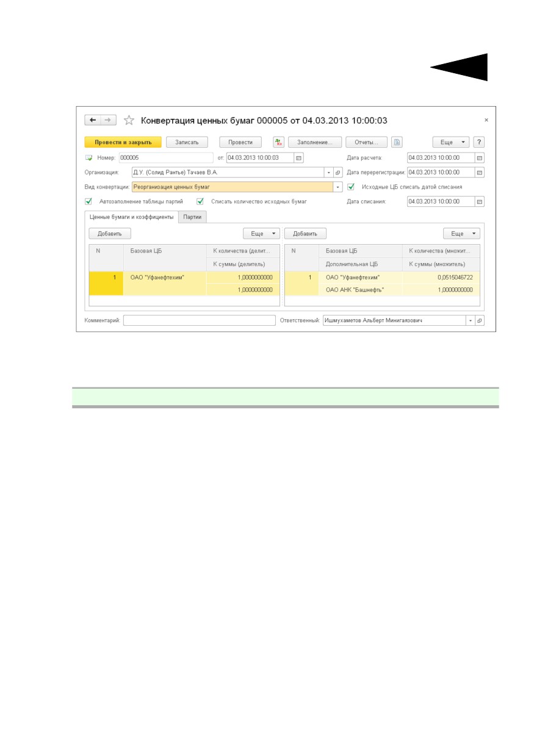This screenshot has width=534, height=756.
Task: Toggle Автозаполнение таблицы партий checkbox
Action: (88, 201)
